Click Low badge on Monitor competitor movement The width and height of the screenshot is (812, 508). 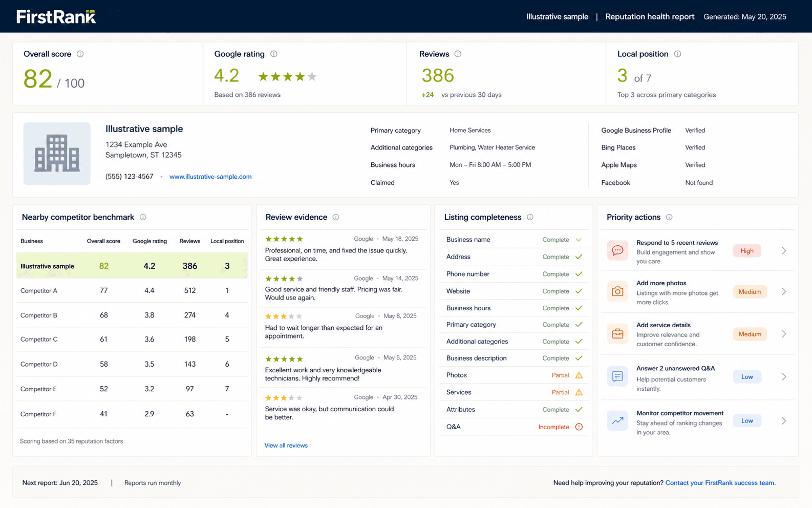747,420
